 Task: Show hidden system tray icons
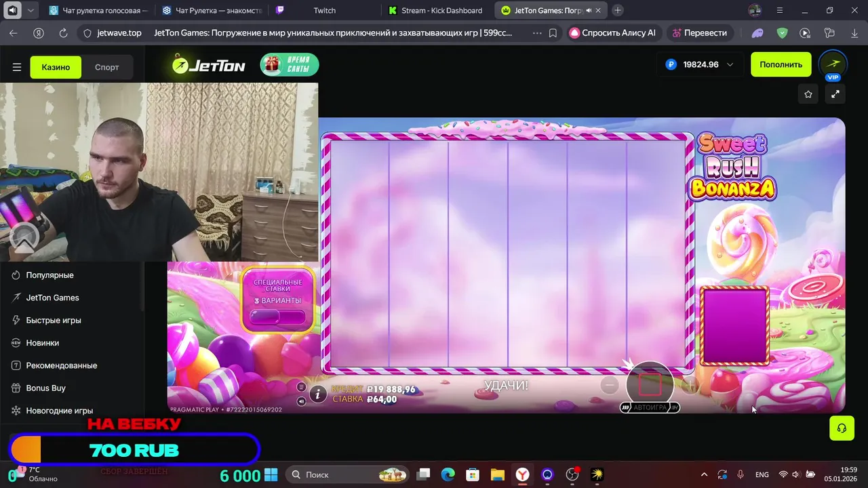pyautogui.click(x=704, y=474)
